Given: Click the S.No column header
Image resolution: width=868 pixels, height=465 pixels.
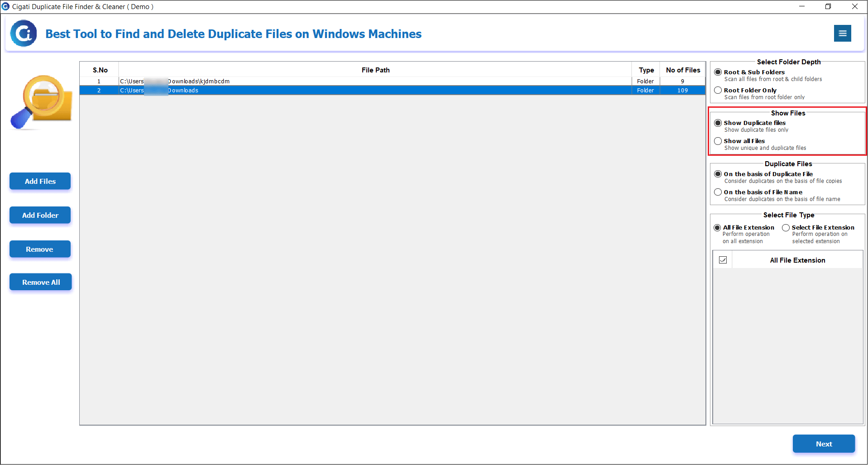Looking at the screenshot, I should point(100,70).
